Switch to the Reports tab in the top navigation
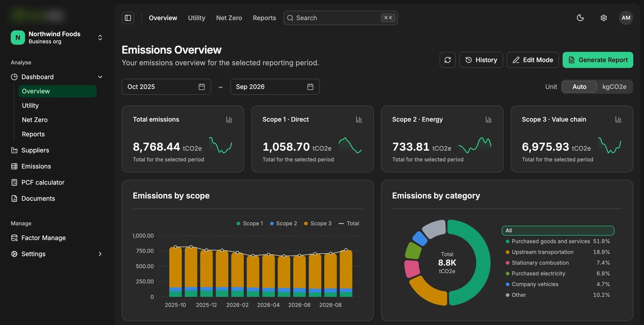 point(264,18)
